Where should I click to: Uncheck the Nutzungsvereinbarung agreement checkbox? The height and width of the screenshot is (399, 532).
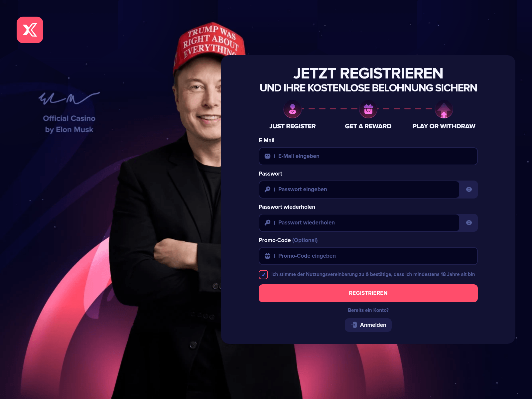click(x=263, y=275)
